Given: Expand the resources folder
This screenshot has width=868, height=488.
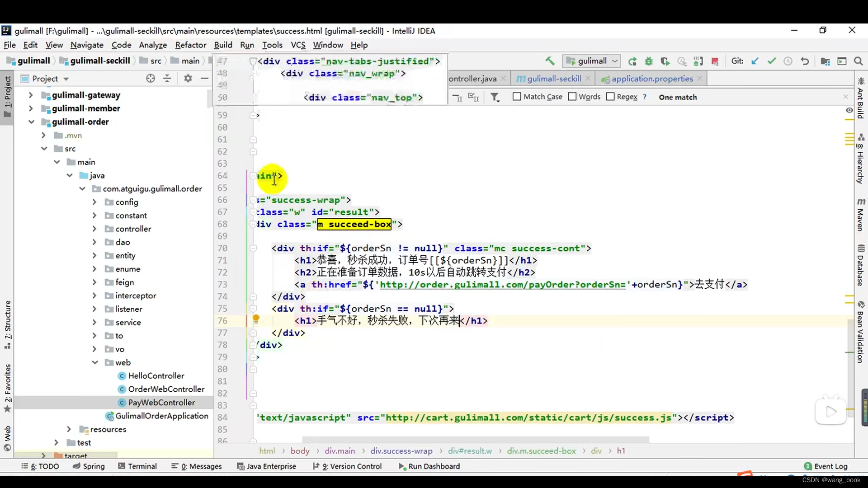Looking at the screenshot, I should coord(69,429).
